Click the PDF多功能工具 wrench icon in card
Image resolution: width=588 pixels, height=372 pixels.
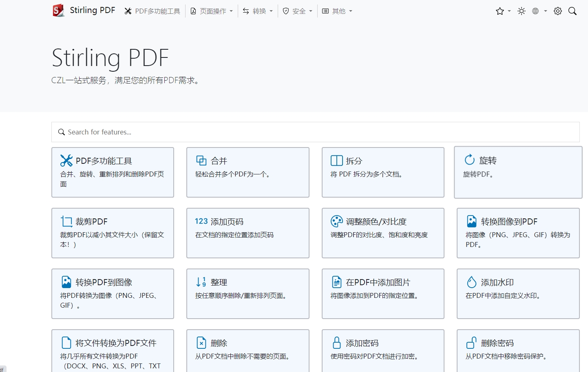coord(66,161)
